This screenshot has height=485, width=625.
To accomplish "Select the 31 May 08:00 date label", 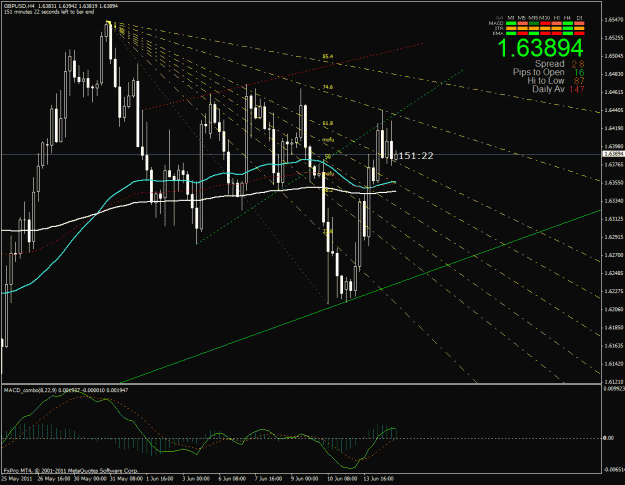I will (x=126, y=479).
